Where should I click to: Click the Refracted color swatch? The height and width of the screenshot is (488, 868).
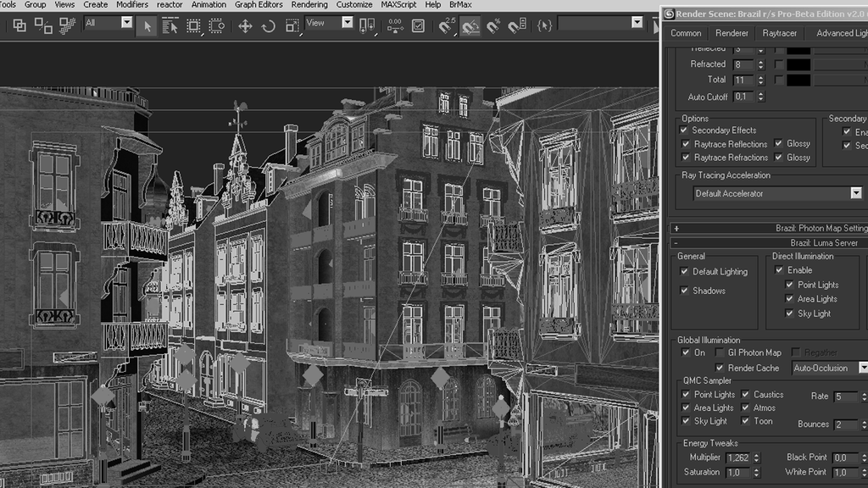[x=798, y=64]
